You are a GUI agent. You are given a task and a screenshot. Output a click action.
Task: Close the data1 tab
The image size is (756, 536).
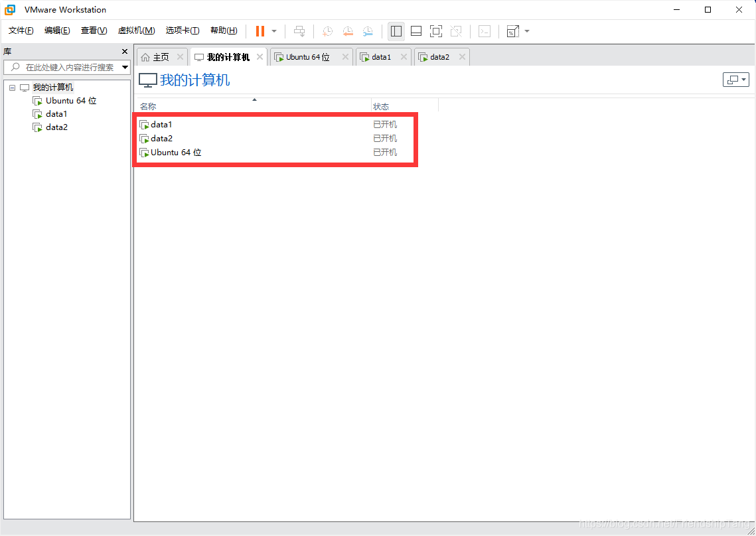pyautogui.click(x=404, y=57)
